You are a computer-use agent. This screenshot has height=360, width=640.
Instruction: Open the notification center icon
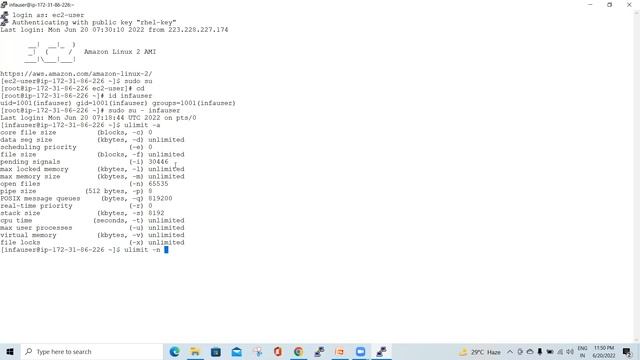tap(627, 352)
